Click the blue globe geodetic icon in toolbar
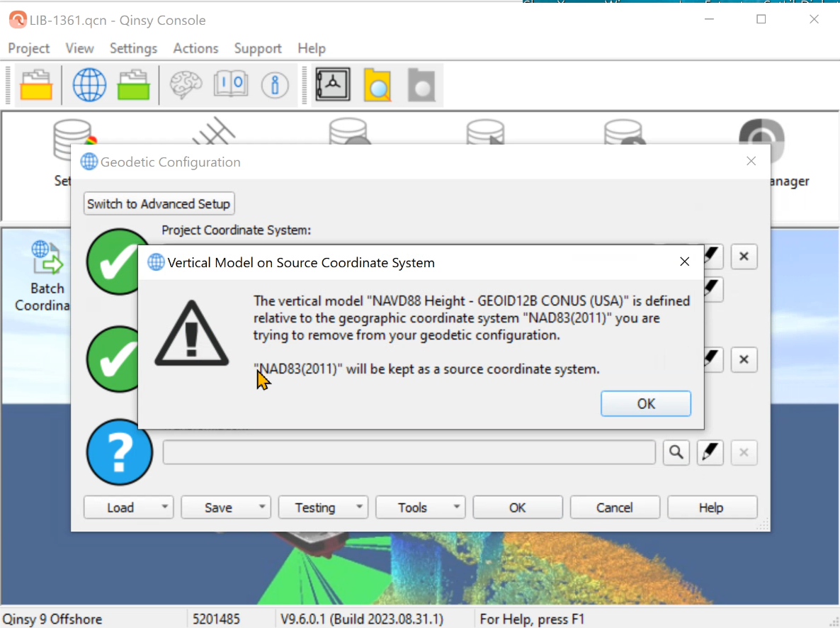840x628 pixels. (89, 85)
